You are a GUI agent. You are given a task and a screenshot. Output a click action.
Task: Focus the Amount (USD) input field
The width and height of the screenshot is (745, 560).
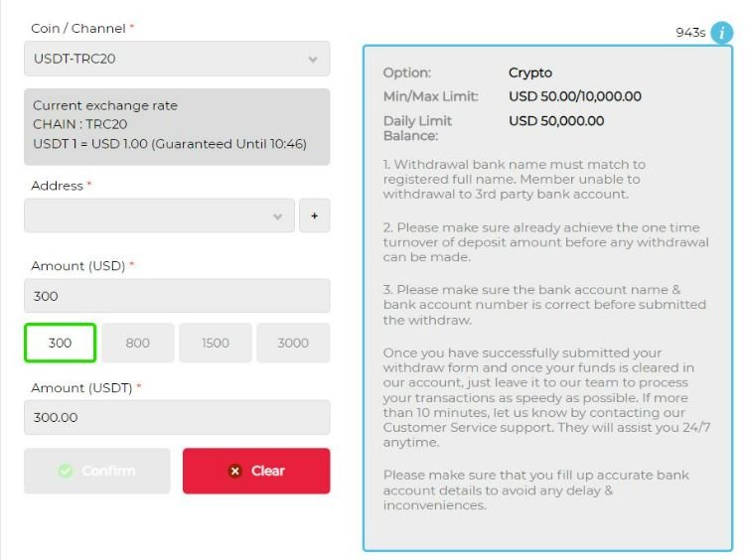pos(177,296)
